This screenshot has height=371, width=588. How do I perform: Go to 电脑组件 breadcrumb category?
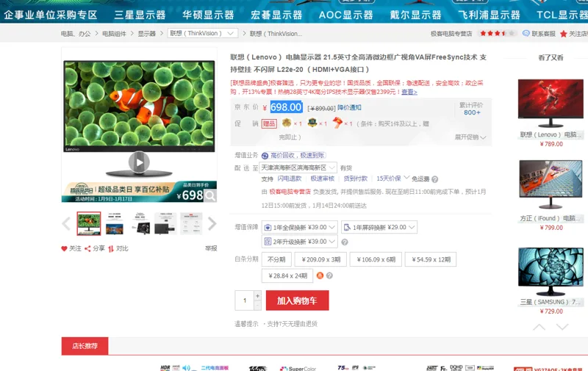click(x=115, y=34)
